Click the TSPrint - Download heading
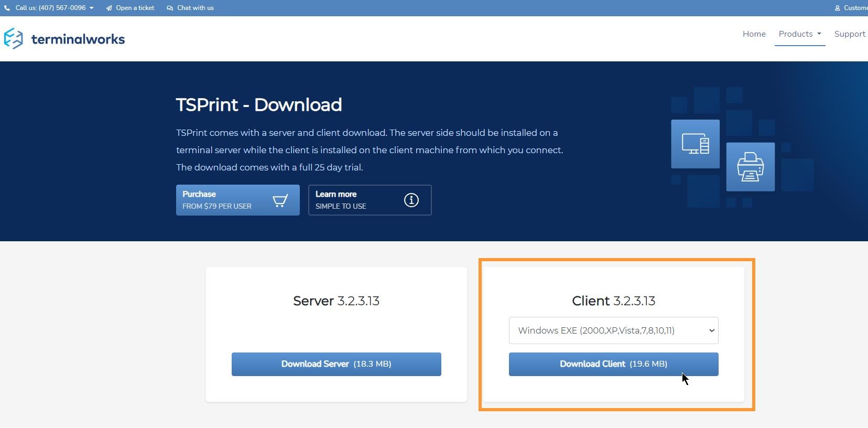The width and height of the screenshot is (868, 428). 259,105
